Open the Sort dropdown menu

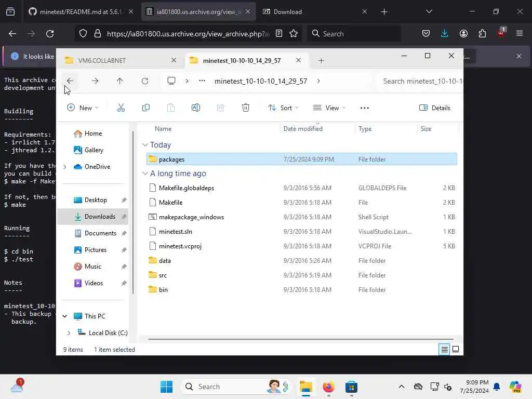point(283,108)
